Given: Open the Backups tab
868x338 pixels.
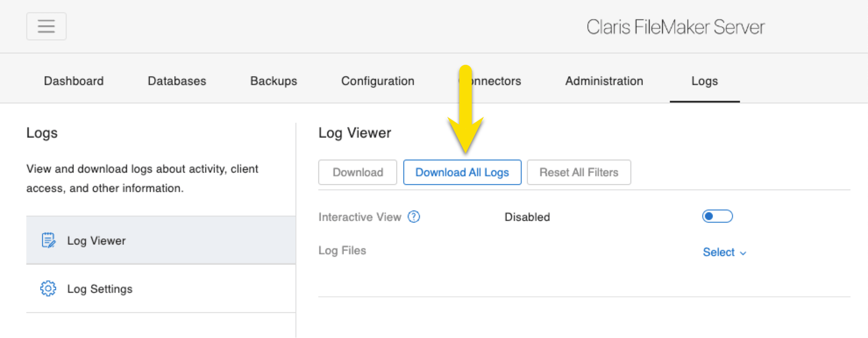Looking at the screenshot, I should (274, 81).
